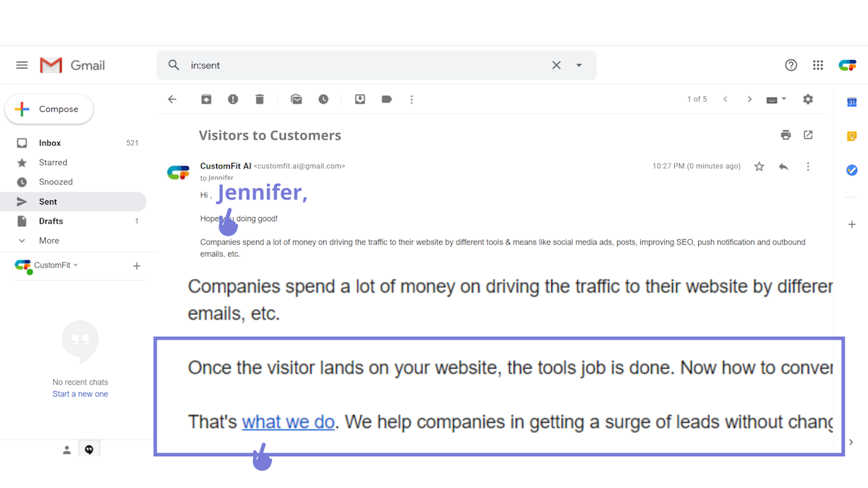Apply a label using Labels icon
This screenshot has width=868, height=488.
pos(387,99)
